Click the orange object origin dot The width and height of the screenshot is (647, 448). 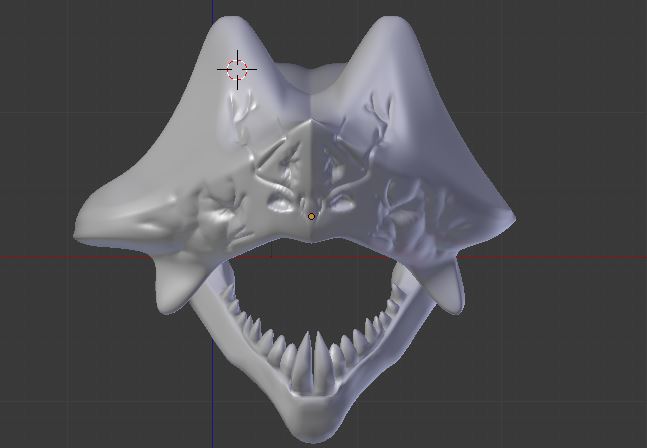[x=311, y=216]
